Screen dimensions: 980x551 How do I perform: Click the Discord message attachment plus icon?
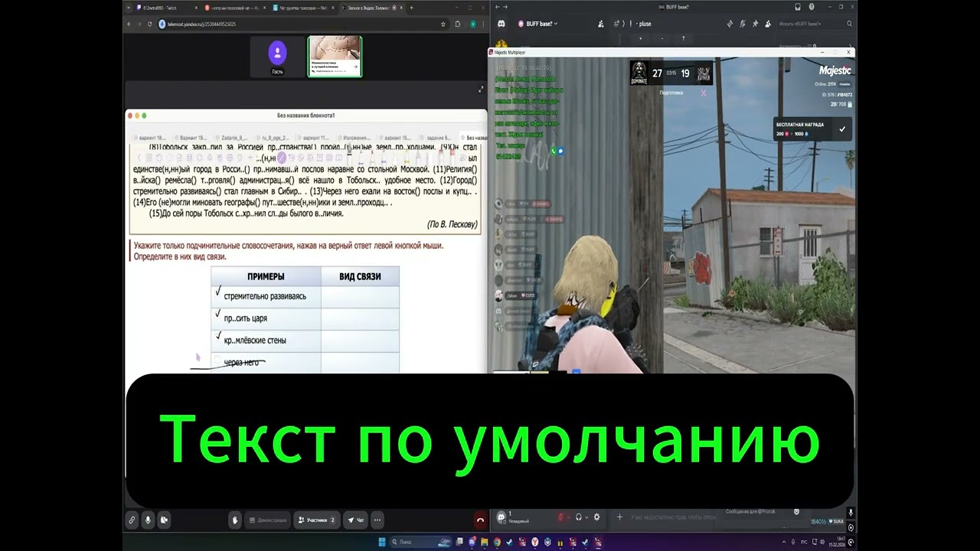click(x=620, y=517)
